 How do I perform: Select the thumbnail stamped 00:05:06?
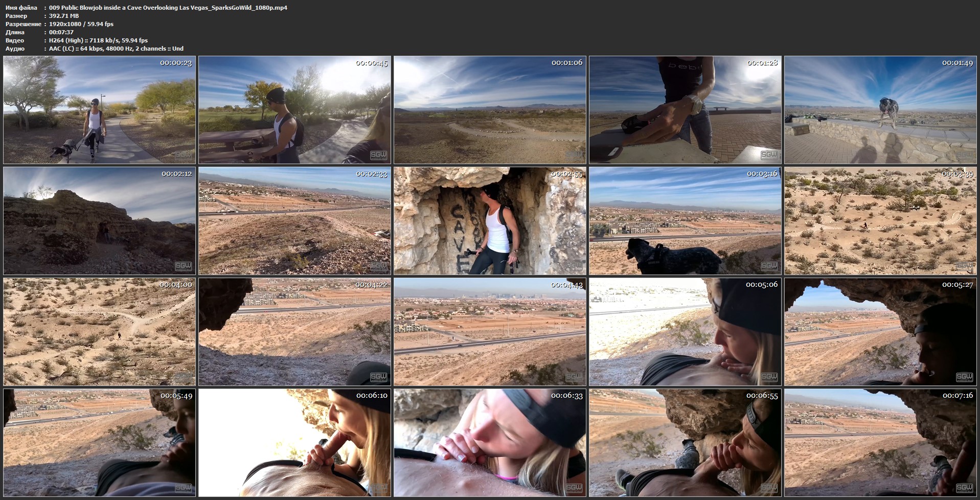[x=685, y=332]
